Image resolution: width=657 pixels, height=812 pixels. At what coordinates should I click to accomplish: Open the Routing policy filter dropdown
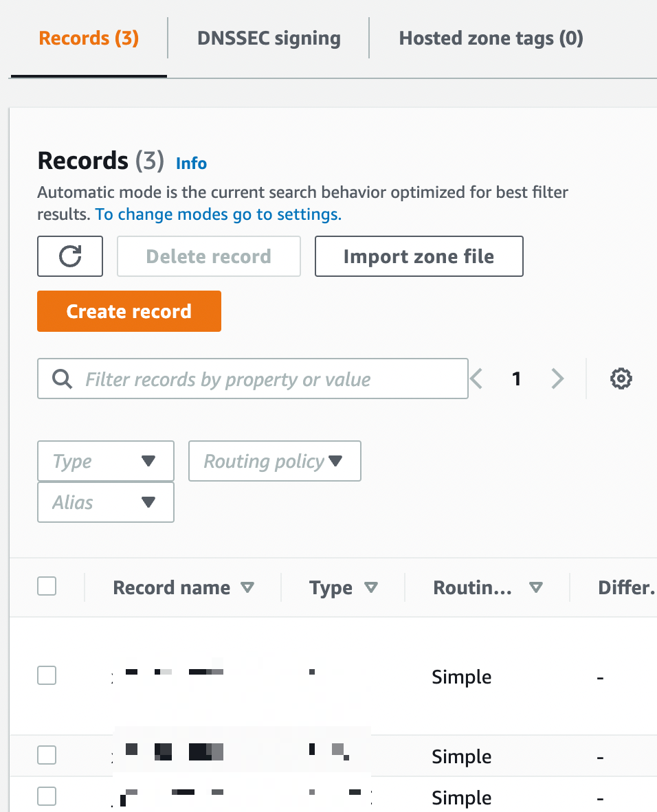[275, 461]
